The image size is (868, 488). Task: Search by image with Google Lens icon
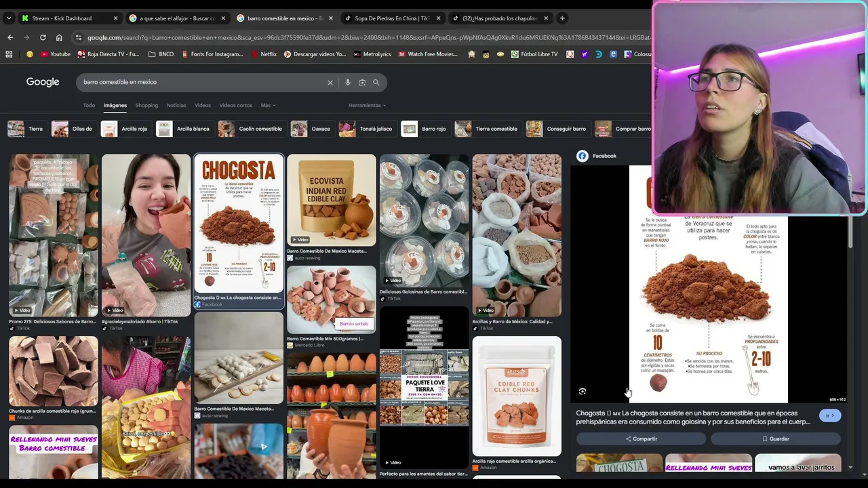click(362, 83)
